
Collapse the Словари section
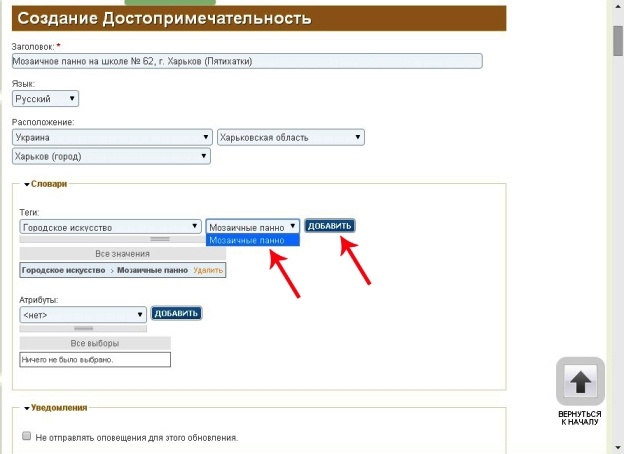[45, 184]
